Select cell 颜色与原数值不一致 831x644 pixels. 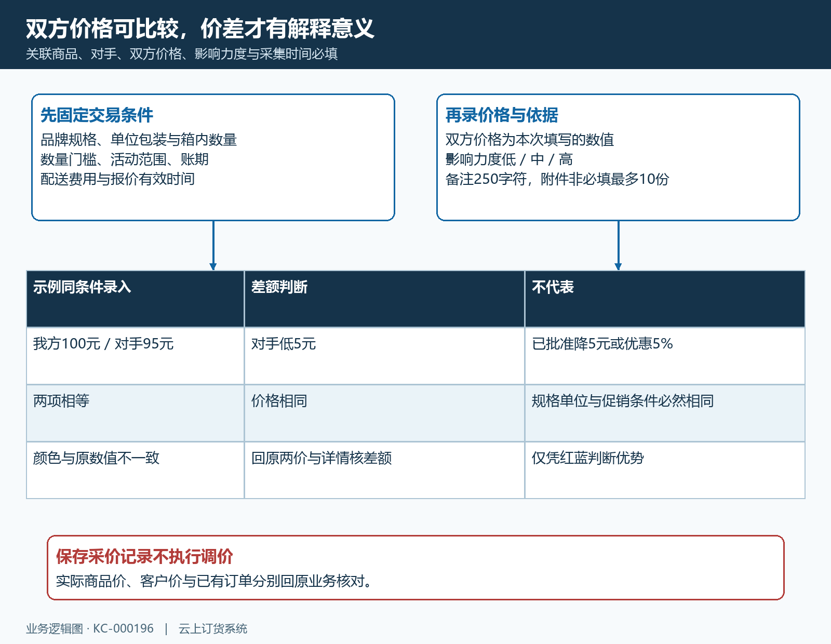coord(135,471)
